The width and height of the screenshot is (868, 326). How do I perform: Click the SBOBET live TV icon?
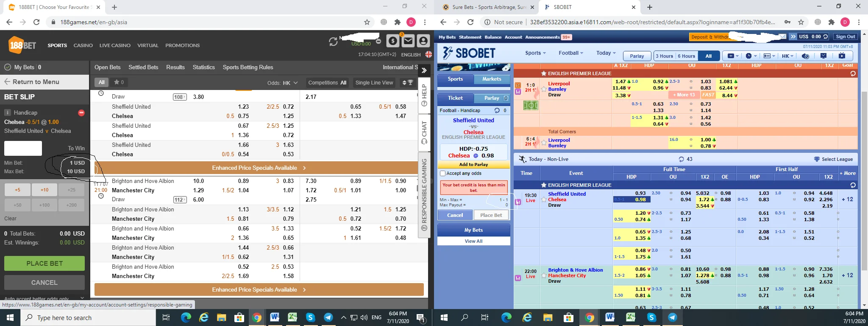pyautogui.click(x=842, y=56)
